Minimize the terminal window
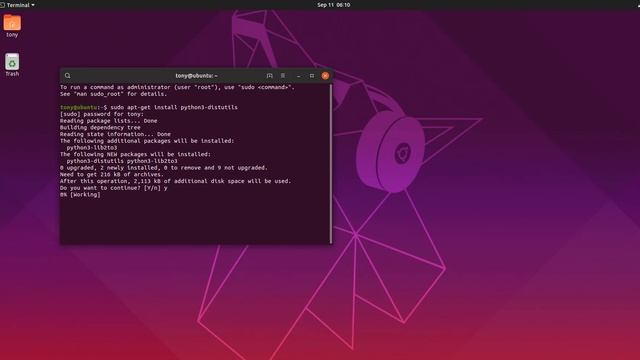The image size is (640, 360). 298,76
